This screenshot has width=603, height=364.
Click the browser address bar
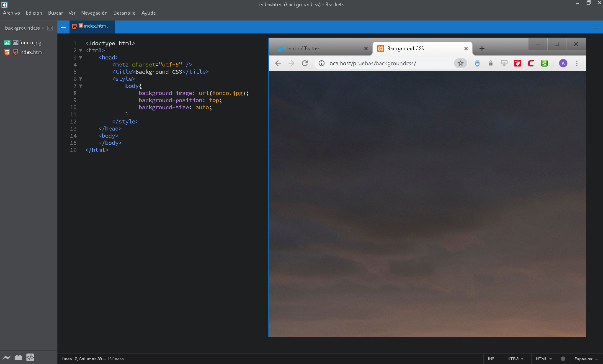click(x=377, y=63)
